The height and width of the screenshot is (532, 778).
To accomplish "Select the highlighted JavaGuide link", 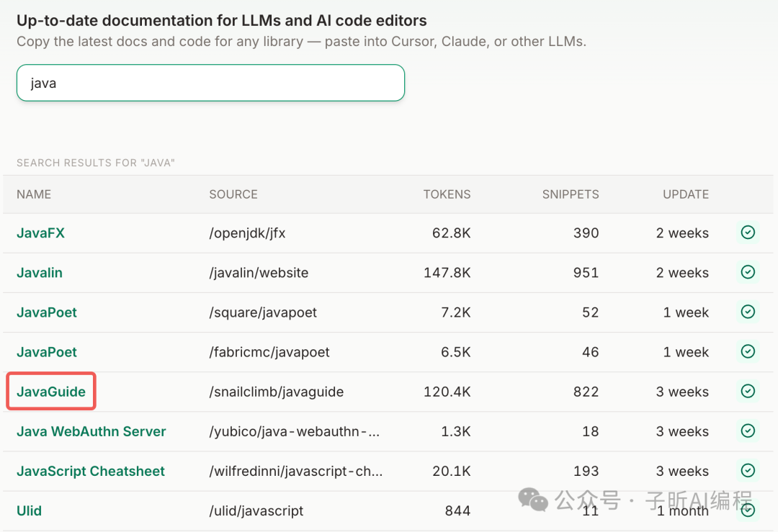I will [x=51, y=392].
